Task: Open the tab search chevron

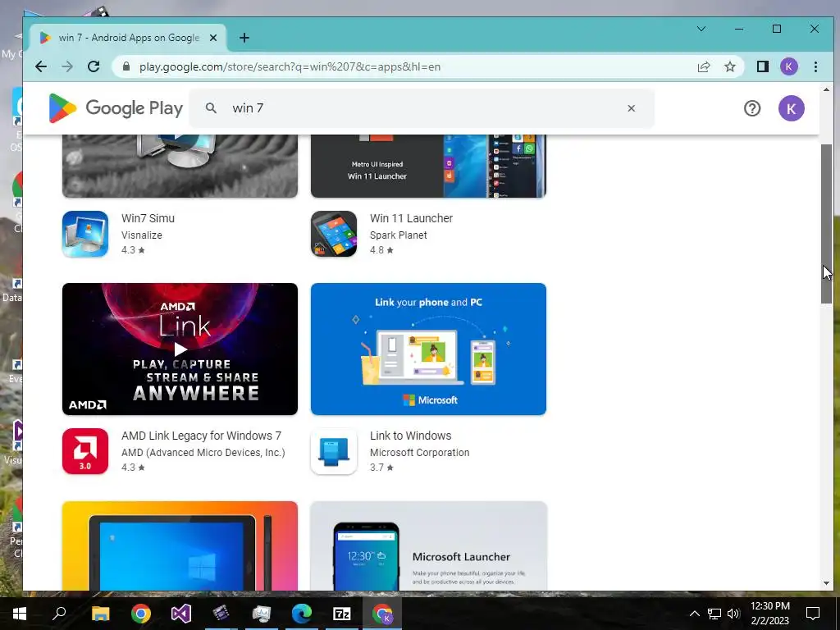Action: 701,29
